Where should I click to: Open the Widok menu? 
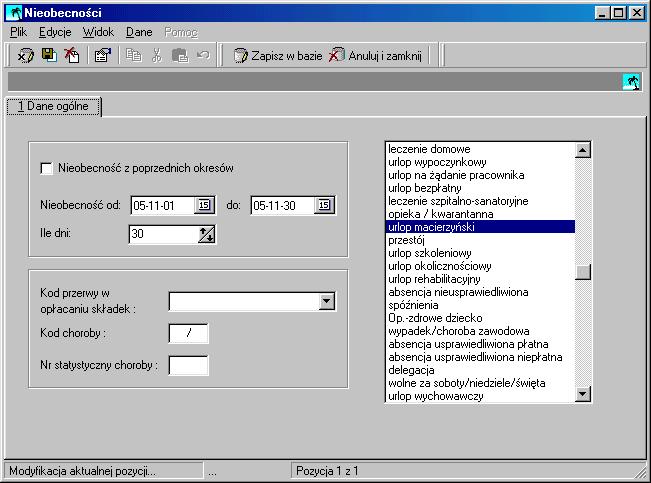click(98, 32)
